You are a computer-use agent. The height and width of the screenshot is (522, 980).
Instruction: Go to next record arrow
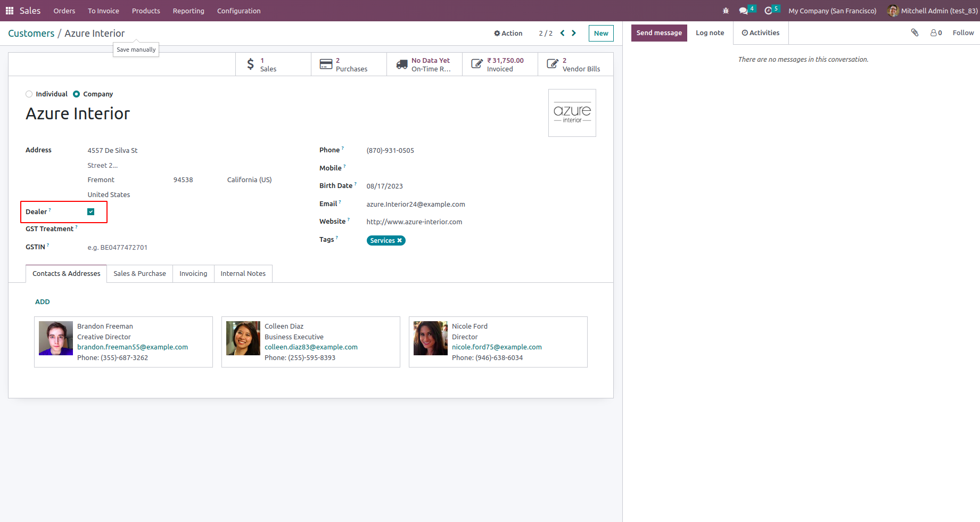click(574, 33)
